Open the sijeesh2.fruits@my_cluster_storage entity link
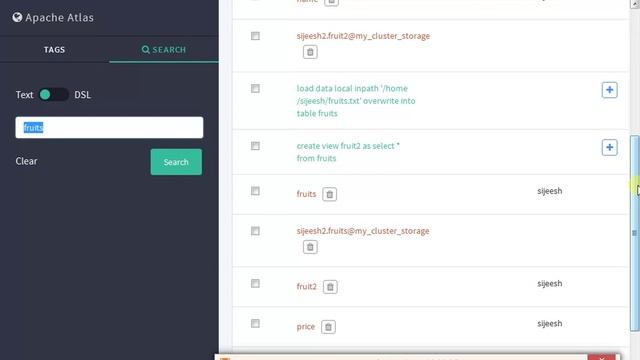Image resolution: width=640 pixels, height=360 pixels. click(x=363, y=231)
